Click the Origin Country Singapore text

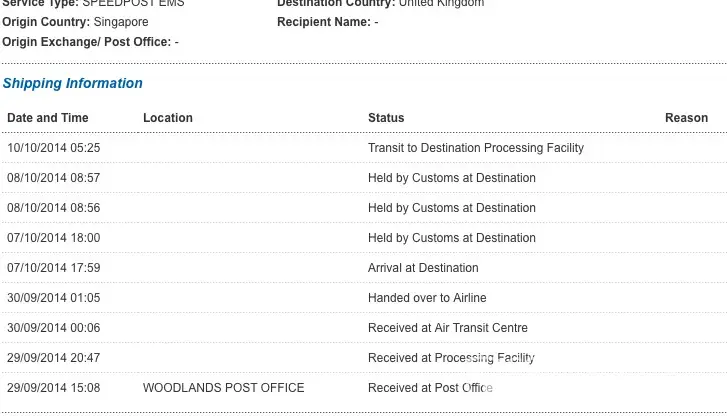[x=76, y=22]
